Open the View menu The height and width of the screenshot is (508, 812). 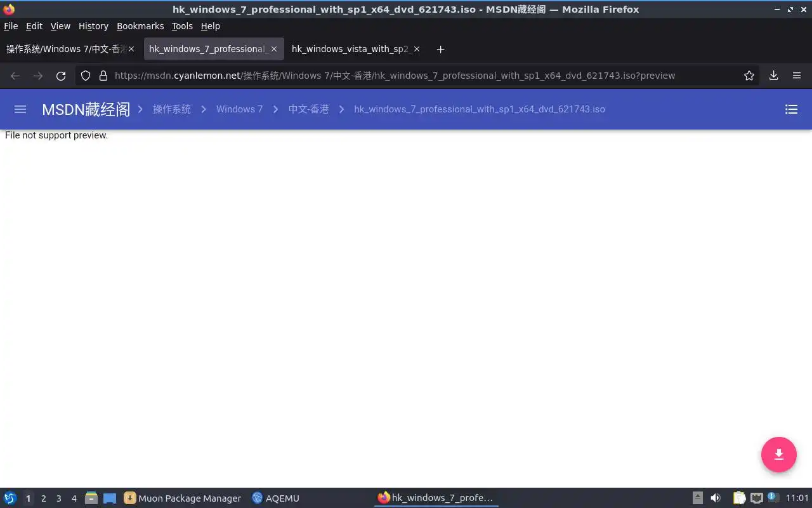coord(60,26)
